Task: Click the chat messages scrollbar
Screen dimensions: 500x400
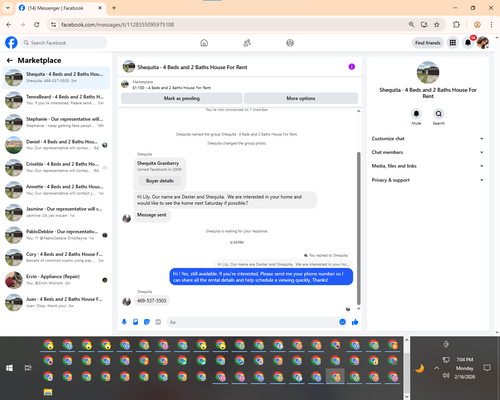Action: pos(359,228)
